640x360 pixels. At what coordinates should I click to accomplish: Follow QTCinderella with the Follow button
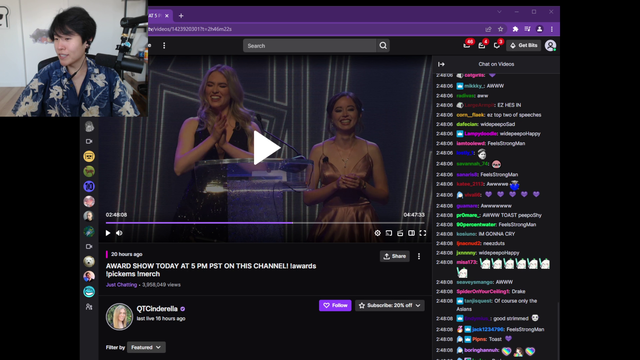[335, 305]
